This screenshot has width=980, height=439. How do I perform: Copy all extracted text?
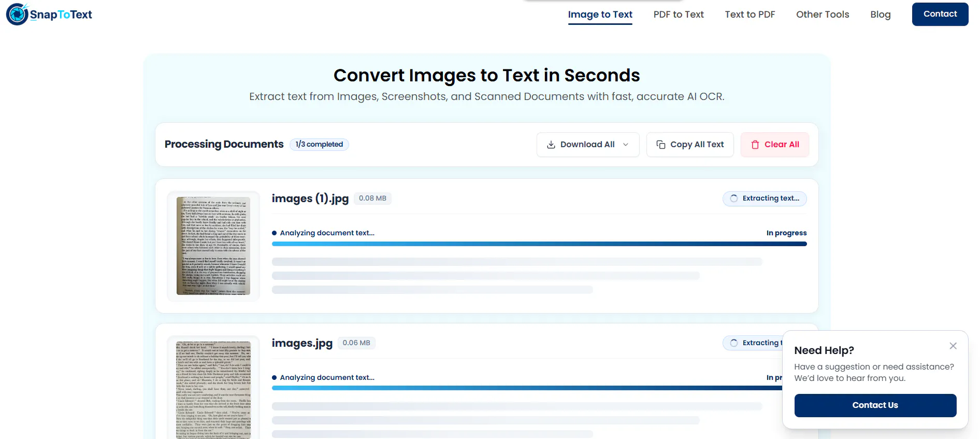[x=690, y=145]
